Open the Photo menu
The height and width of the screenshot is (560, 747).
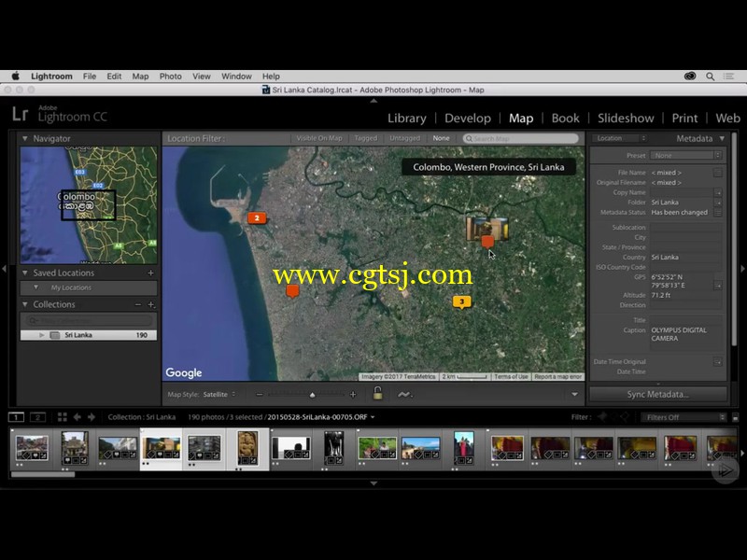pos(171,77)
